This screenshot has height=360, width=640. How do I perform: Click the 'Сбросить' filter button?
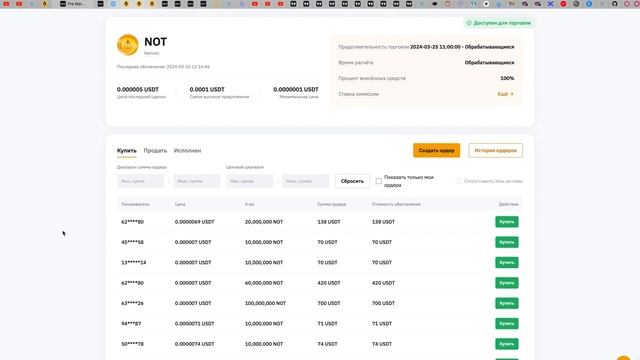(352, 181)
